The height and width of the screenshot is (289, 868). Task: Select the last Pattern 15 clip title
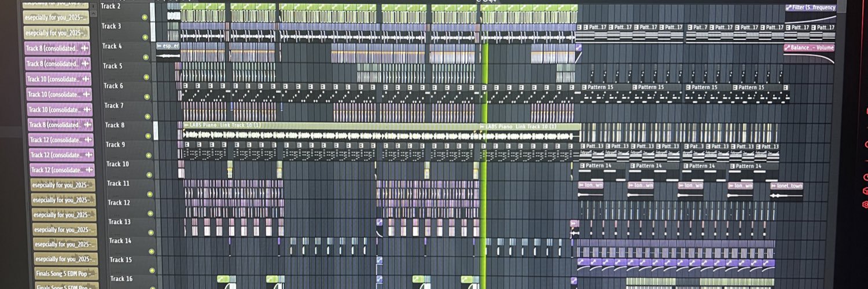751,87
